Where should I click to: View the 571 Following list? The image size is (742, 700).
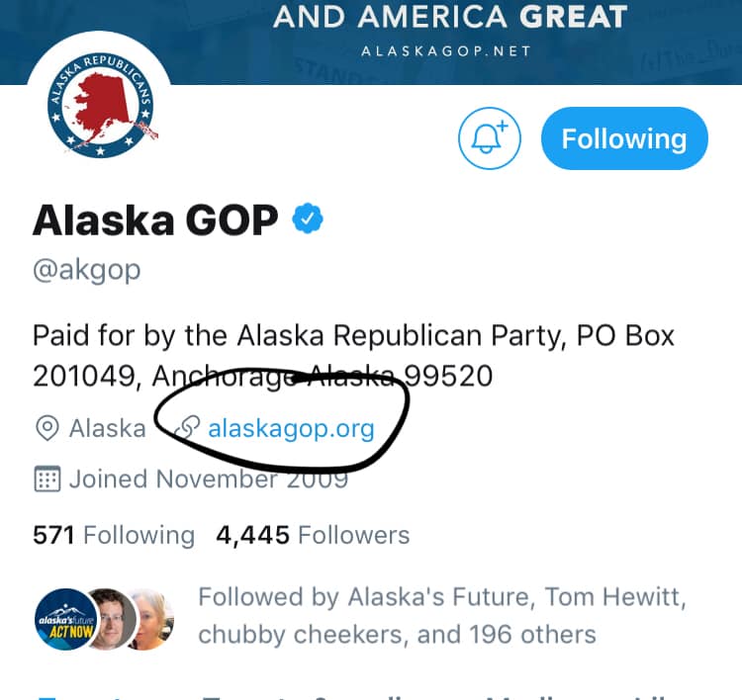tap(114, 536)
